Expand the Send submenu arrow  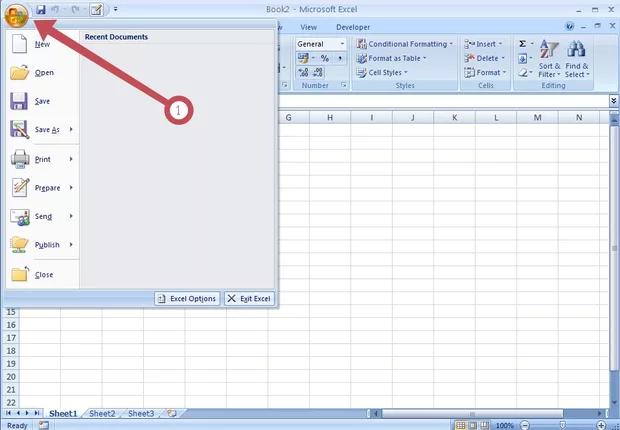[71, 216]
